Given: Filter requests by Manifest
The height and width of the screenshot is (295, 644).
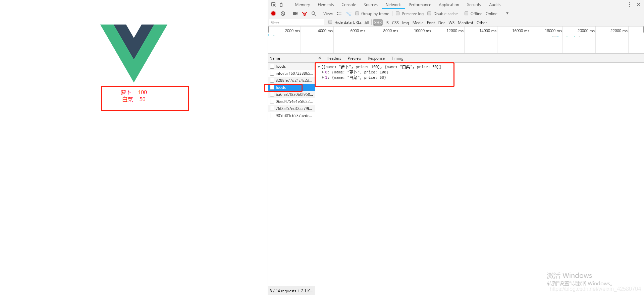Looking at the screenshot, I should coord(466,23).
